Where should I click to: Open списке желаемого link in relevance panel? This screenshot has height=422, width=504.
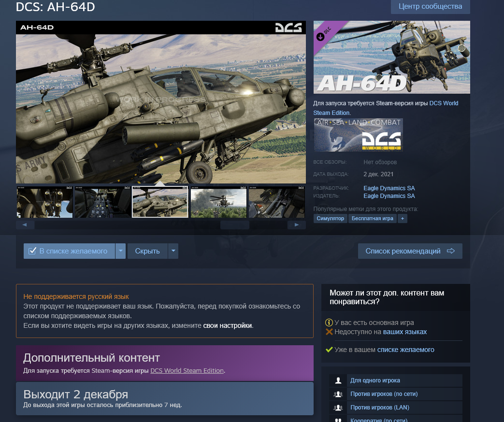(405, 350)
